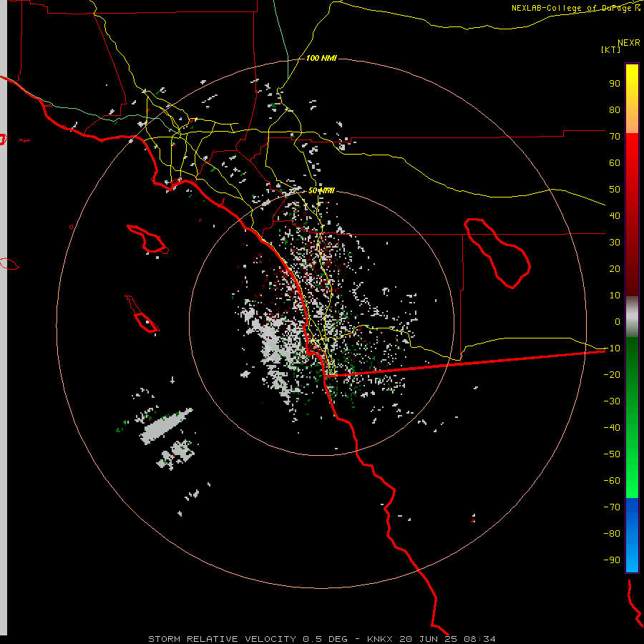Image resolution: width=644 pixels, height=644 pixels.
Task: Click the [KT] units label
Action: click(611, 49)
